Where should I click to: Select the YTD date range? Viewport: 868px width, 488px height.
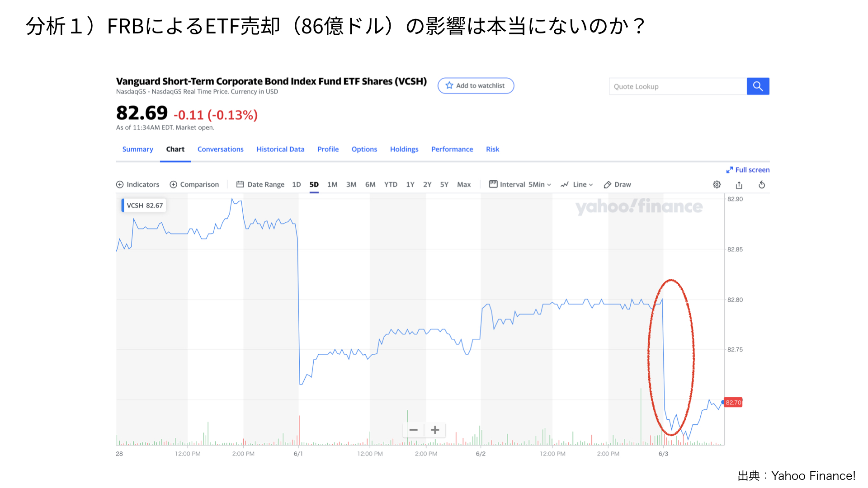(391, 184)
